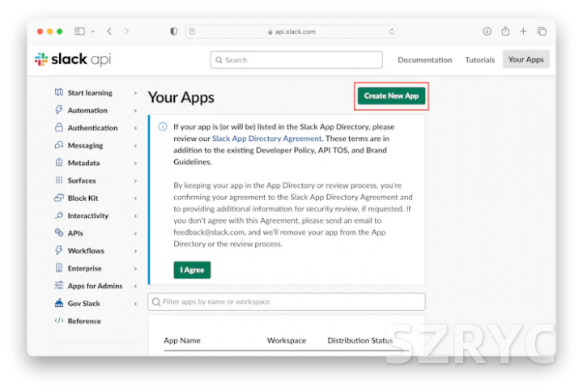This screenshot has width=583, height=392.
Task: Click the Safari back arrow
Action: click(109, 32)
